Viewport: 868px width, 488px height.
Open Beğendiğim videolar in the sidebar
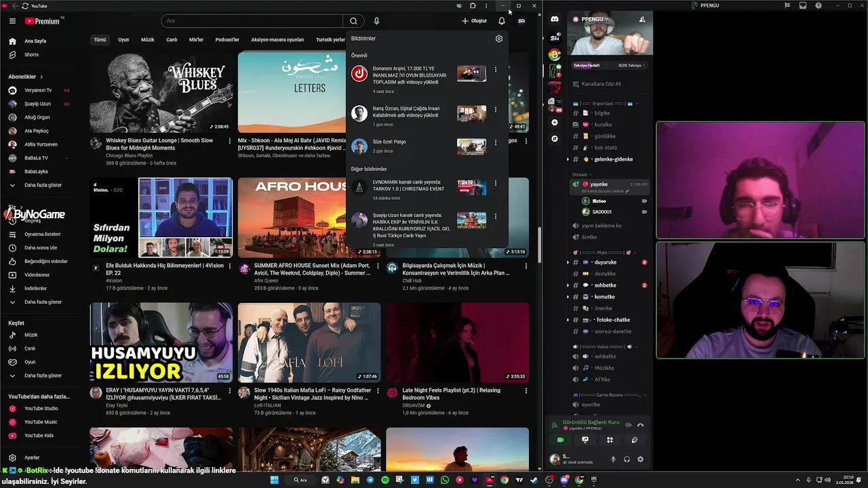point(44,262)
